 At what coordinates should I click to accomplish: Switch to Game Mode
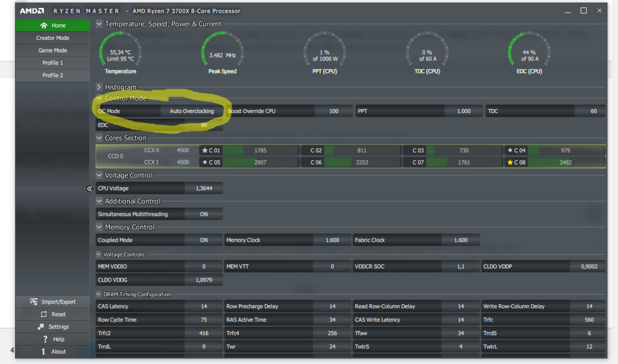[53, 51]
